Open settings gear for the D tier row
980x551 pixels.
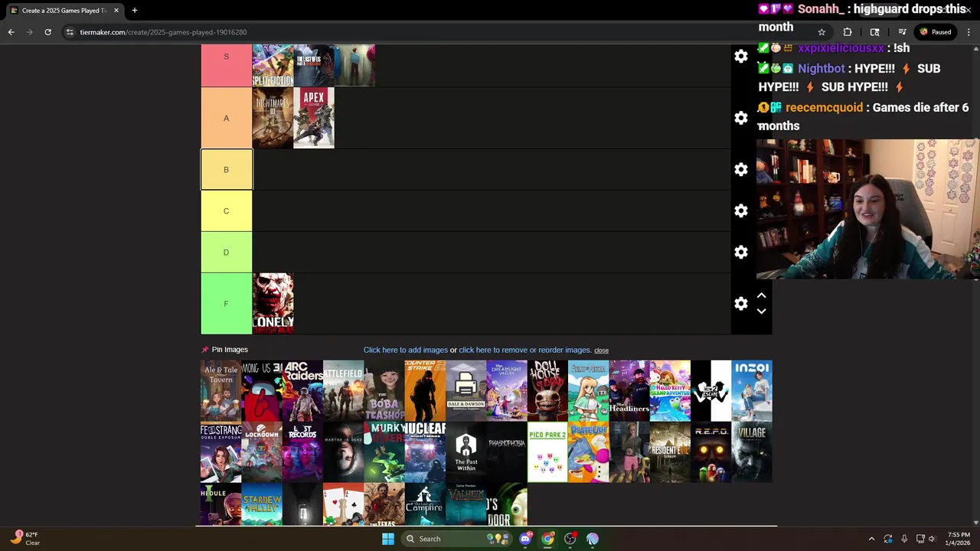[741, 252]
